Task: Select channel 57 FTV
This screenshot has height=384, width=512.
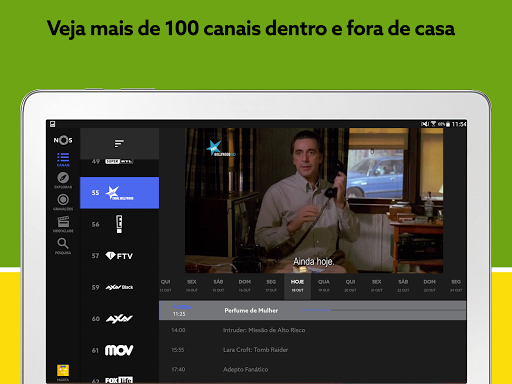Action: 119,256
